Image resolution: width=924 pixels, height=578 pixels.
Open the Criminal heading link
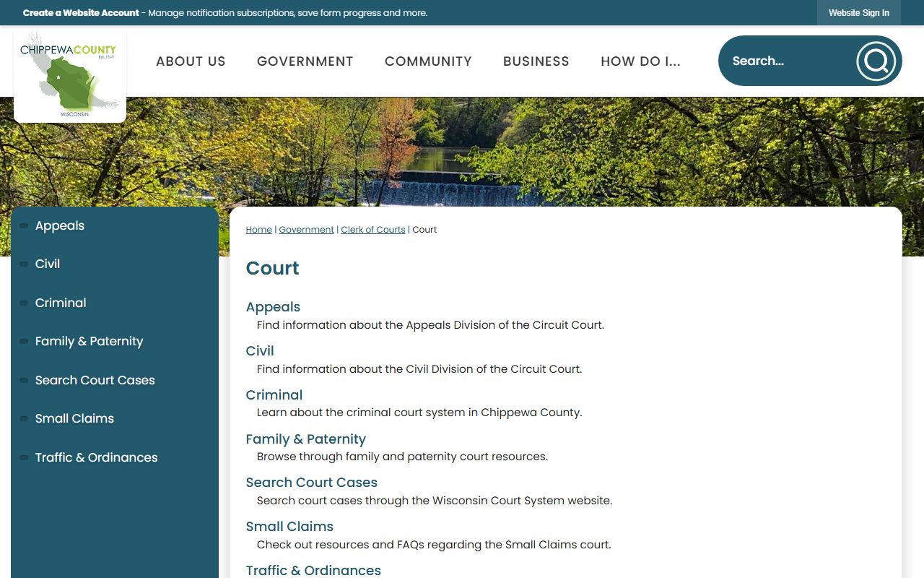[274, 395]
